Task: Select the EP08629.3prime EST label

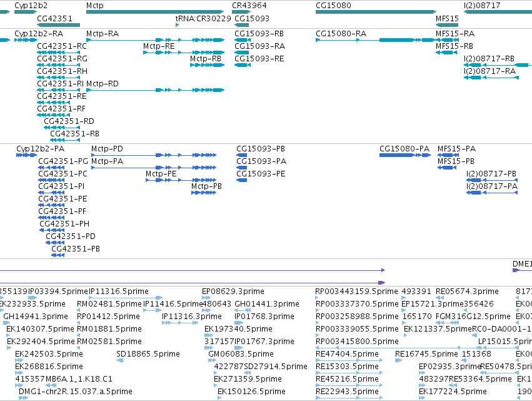Action: point(233,292)
